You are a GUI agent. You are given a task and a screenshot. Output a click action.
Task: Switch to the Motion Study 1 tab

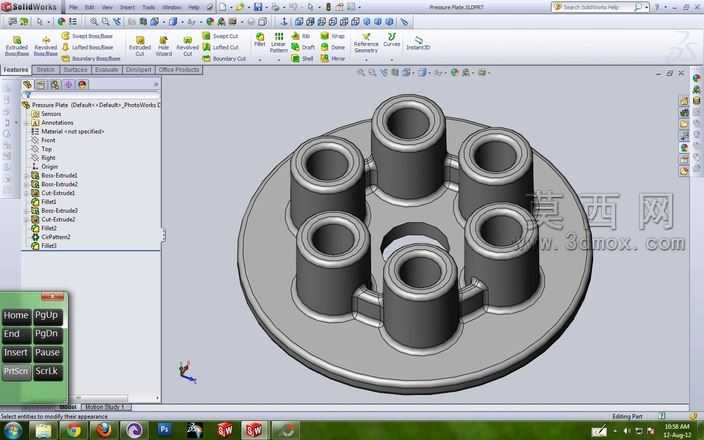click(x=104, y=407)
